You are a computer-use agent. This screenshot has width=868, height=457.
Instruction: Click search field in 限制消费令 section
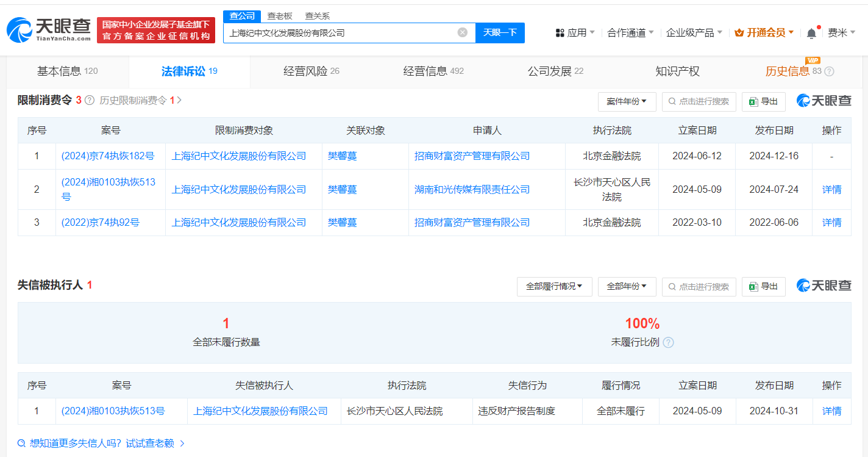point(699,102)
